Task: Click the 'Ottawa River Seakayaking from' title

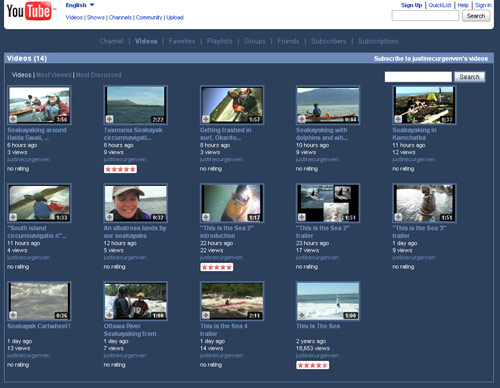Action: point(130,330)
